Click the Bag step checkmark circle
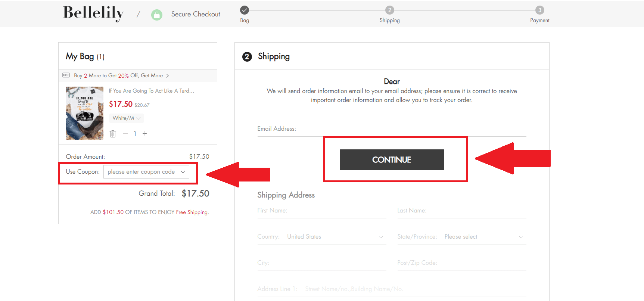644x301 pixels. pos(245,10)
